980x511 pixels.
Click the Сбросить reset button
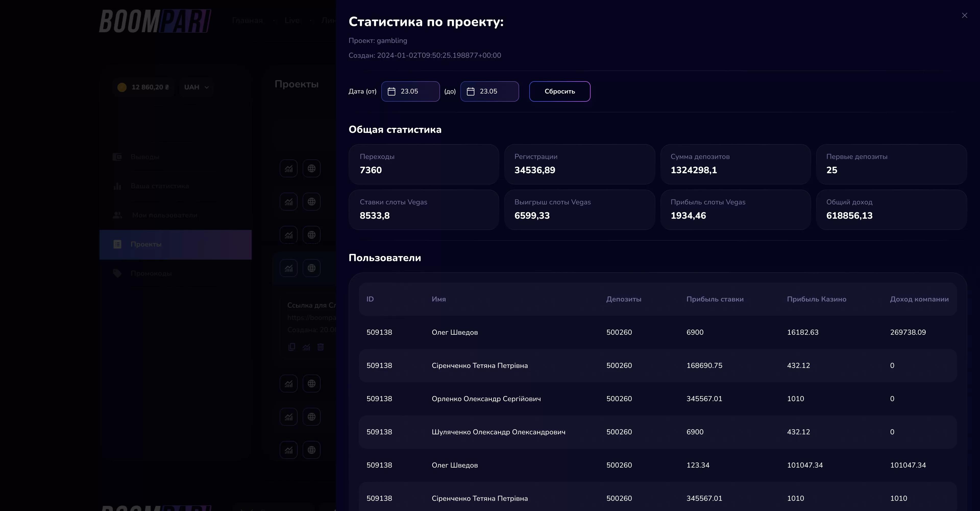coord(560,91)
